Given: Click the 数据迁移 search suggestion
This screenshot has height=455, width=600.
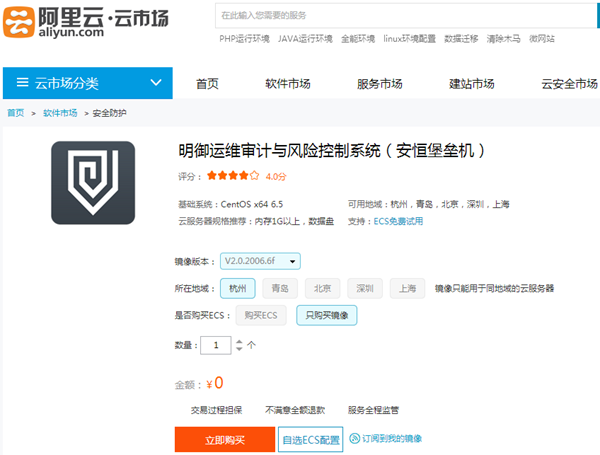Looking at the screenshot, I should tap(461, 39).
